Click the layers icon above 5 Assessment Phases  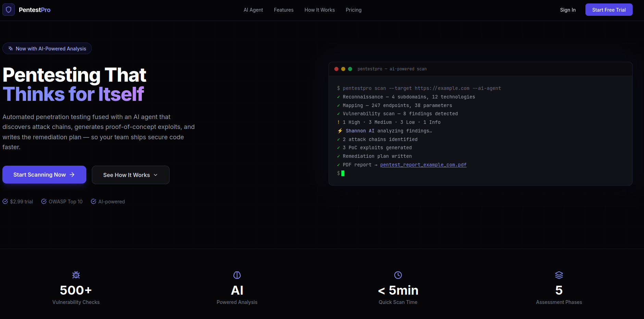coord(559,275)
